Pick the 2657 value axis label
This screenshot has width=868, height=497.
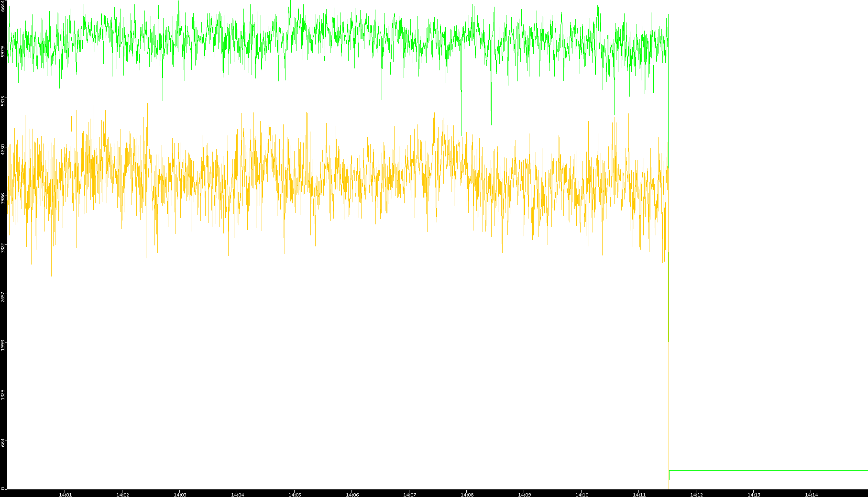pyautogui.click(x=3, y=297)
